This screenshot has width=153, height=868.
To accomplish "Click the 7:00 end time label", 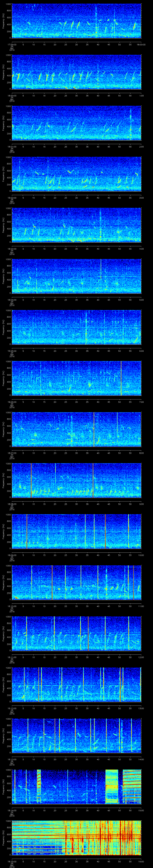I will pyautogui.click(x=141, y=402).
